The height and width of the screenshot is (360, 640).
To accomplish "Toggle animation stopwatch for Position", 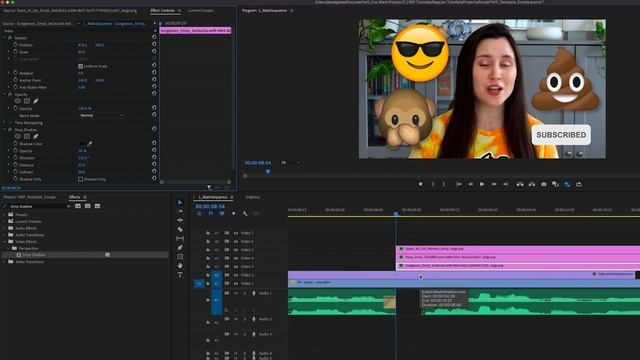I will 16,45.
